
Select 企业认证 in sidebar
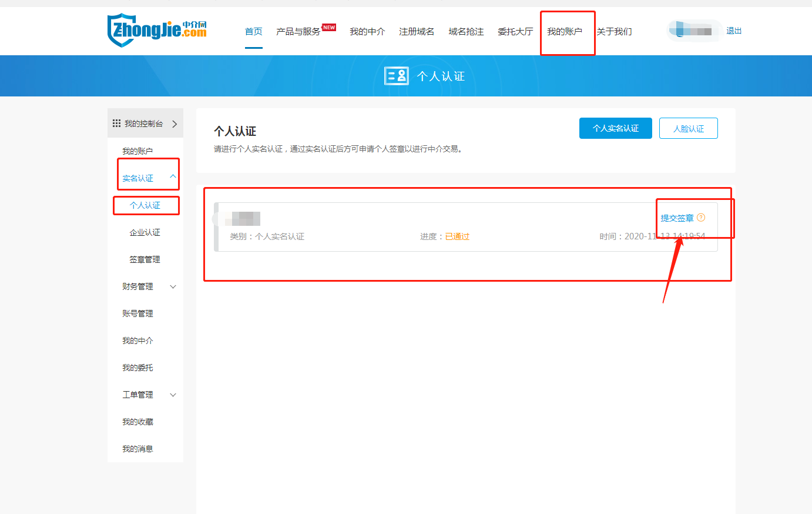145,233
